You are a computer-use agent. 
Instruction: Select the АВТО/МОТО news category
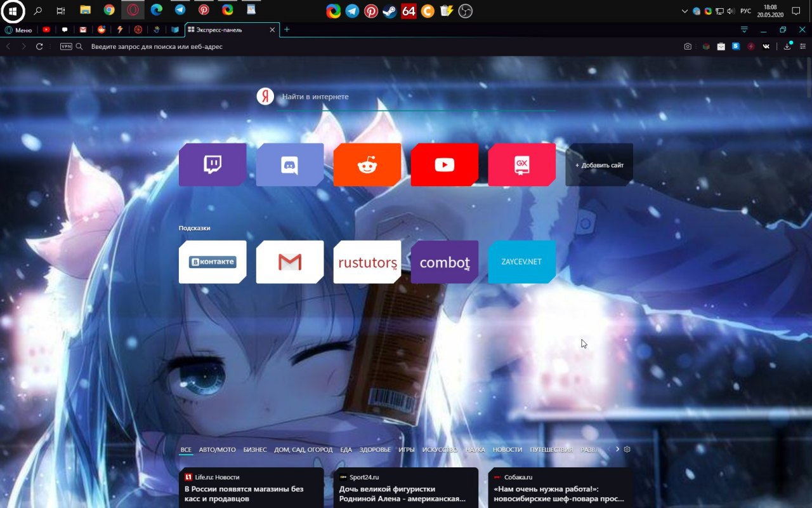pyautogui.click(x=217, y=450)
